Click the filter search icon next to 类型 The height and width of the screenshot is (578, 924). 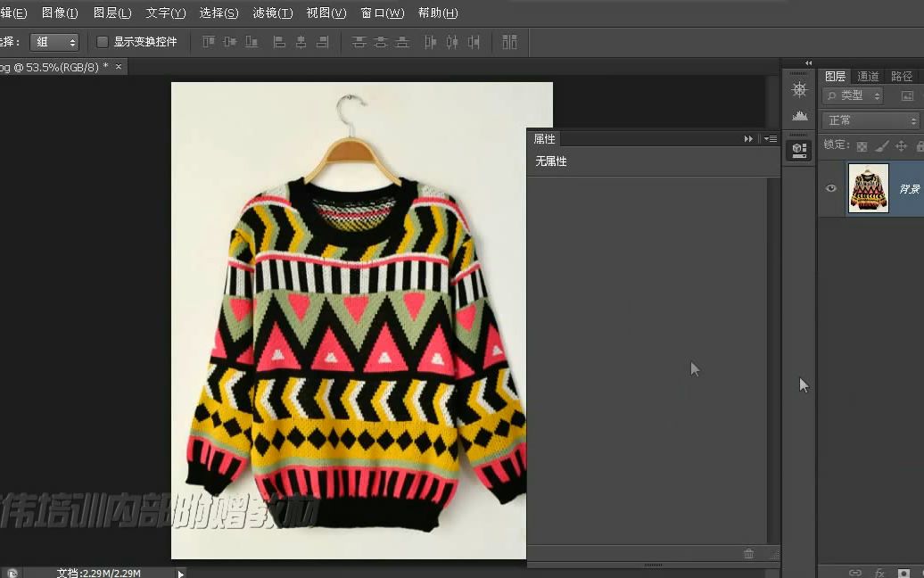pos(832,95)
